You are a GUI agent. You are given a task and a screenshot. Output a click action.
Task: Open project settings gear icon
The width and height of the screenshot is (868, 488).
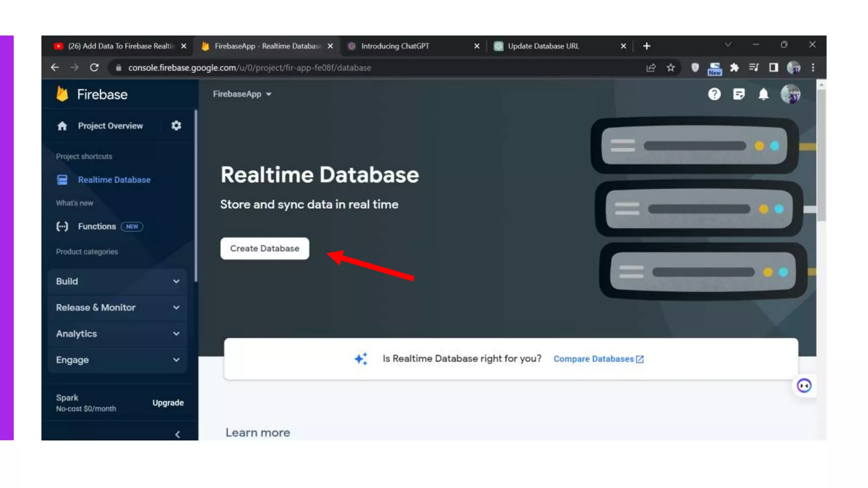click(x=176, y=126)
